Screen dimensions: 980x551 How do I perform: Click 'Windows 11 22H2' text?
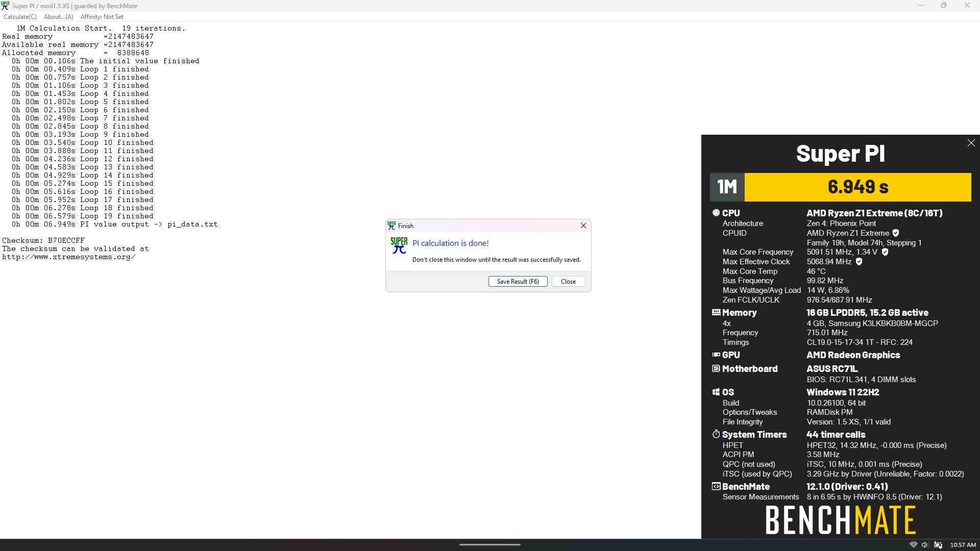843,392
